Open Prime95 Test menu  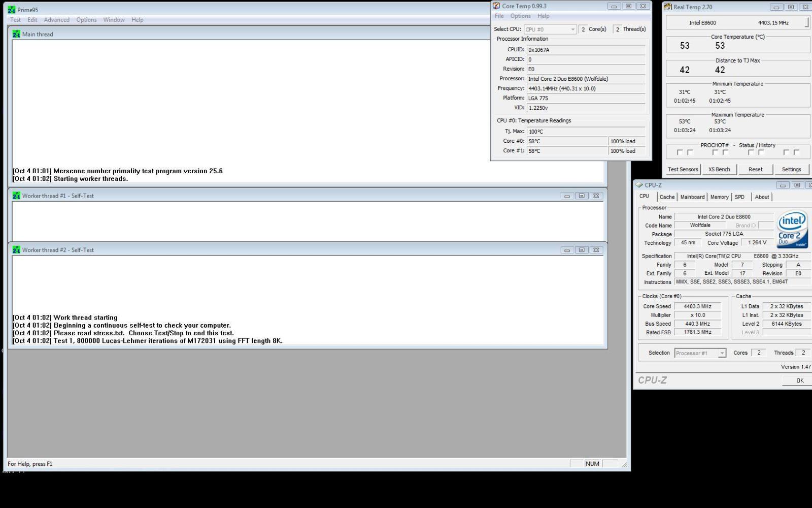tap(16, 20)
